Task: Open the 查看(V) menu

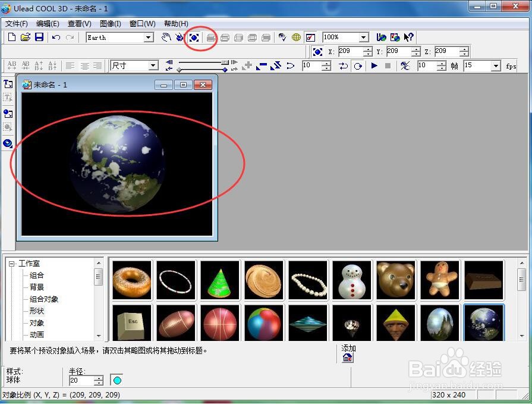Action: coord(80,23)
